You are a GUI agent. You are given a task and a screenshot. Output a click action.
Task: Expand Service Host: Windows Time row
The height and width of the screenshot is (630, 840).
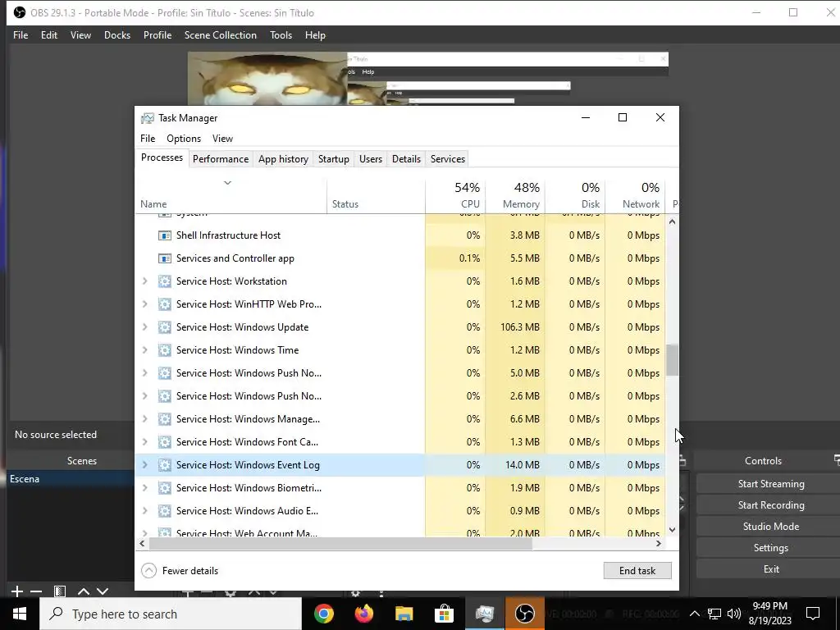(x=144, y=350)
